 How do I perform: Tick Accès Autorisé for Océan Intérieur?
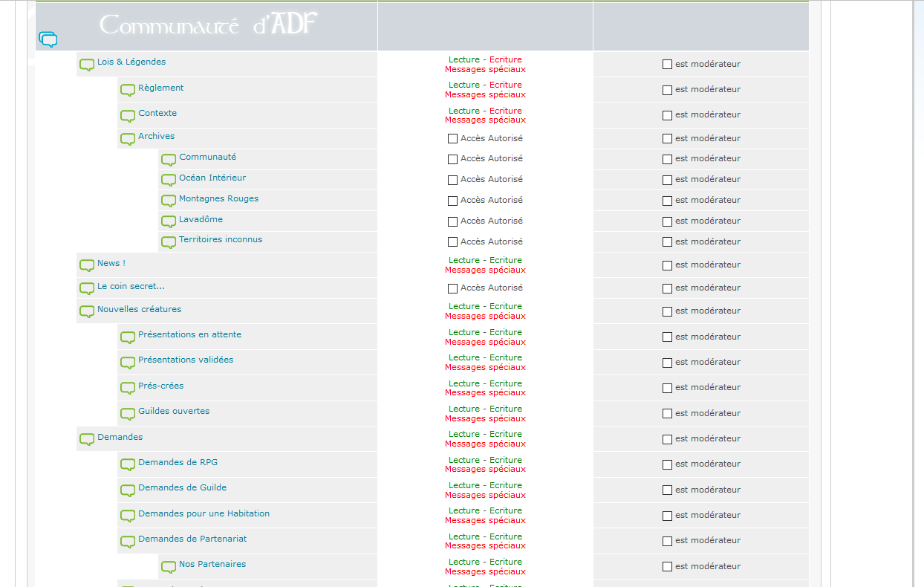(452, 180)
